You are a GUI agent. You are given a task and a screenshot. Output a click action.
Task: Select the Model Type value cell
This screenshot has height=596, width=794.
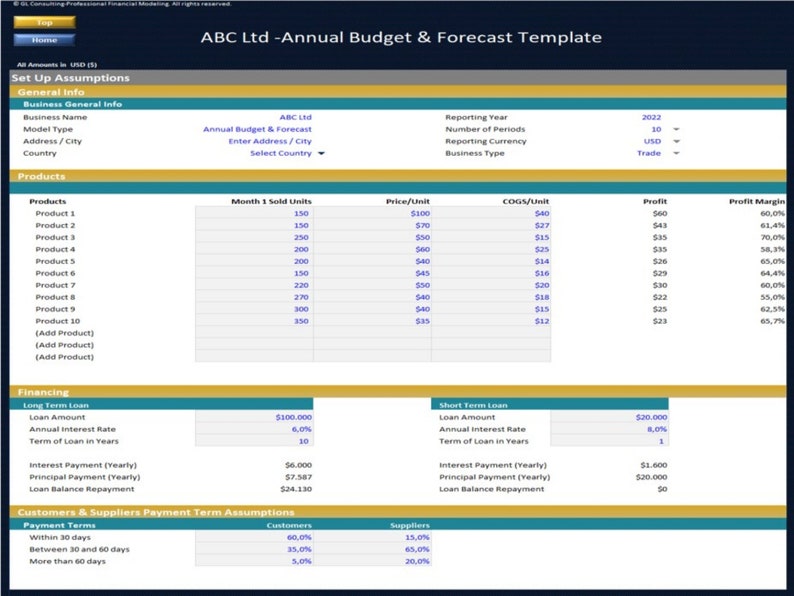pos(257,129)
